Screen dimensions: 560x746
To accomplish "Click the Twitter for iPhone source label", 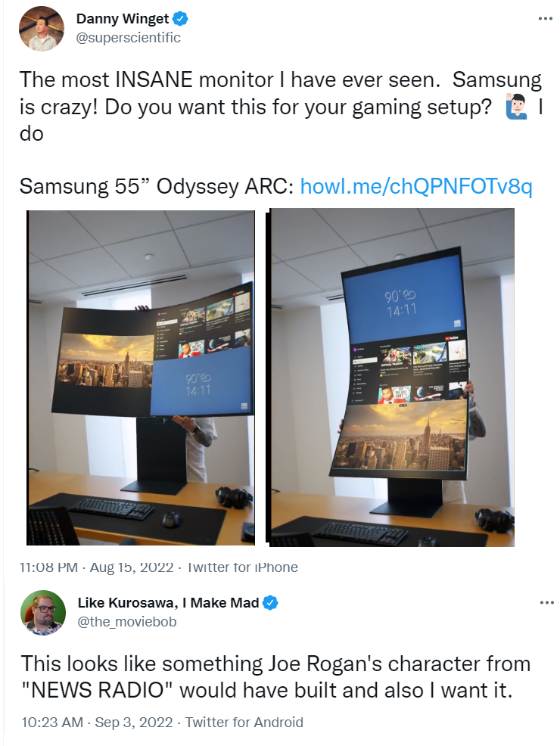I will click(243, 567).
